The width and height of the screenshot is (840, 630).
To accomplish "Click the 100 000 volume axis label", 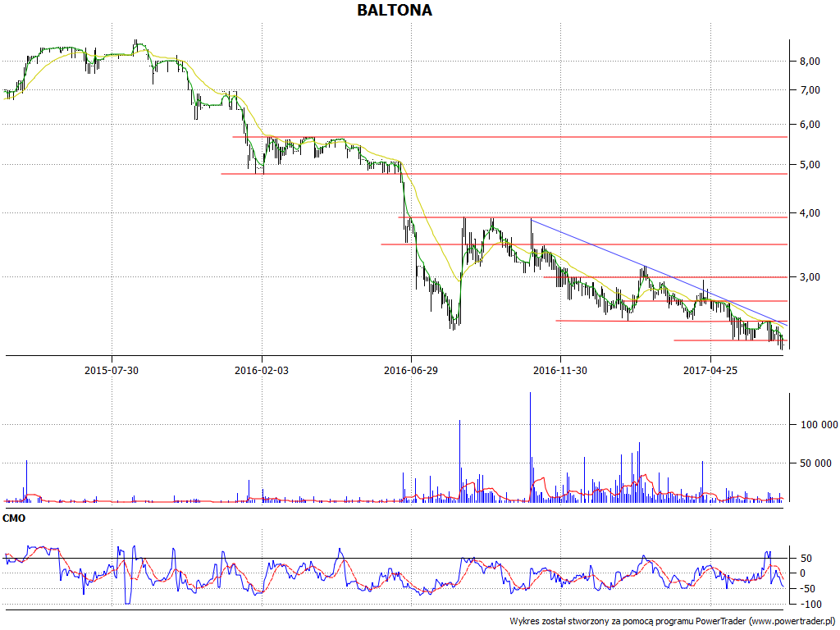I will [x=819, y=425].
